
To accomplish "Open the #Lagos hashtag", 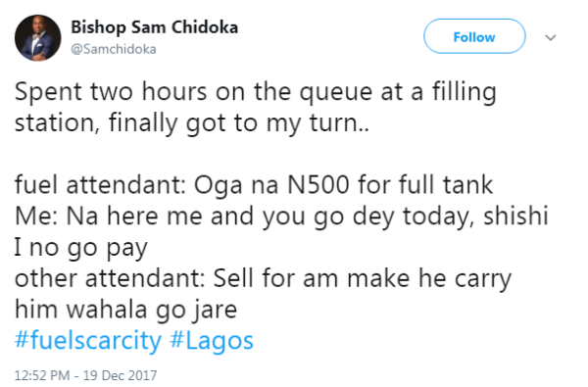I will coord(212,341).
